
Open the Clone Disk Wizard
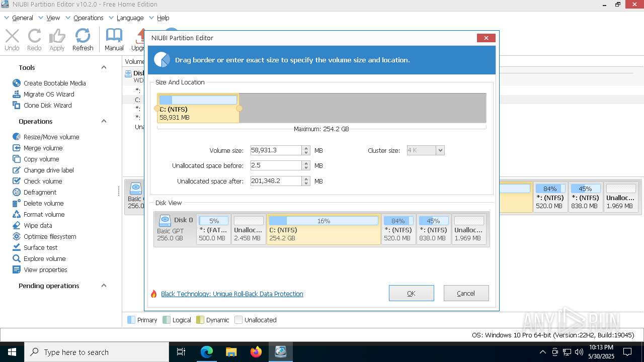pos(42,105)
